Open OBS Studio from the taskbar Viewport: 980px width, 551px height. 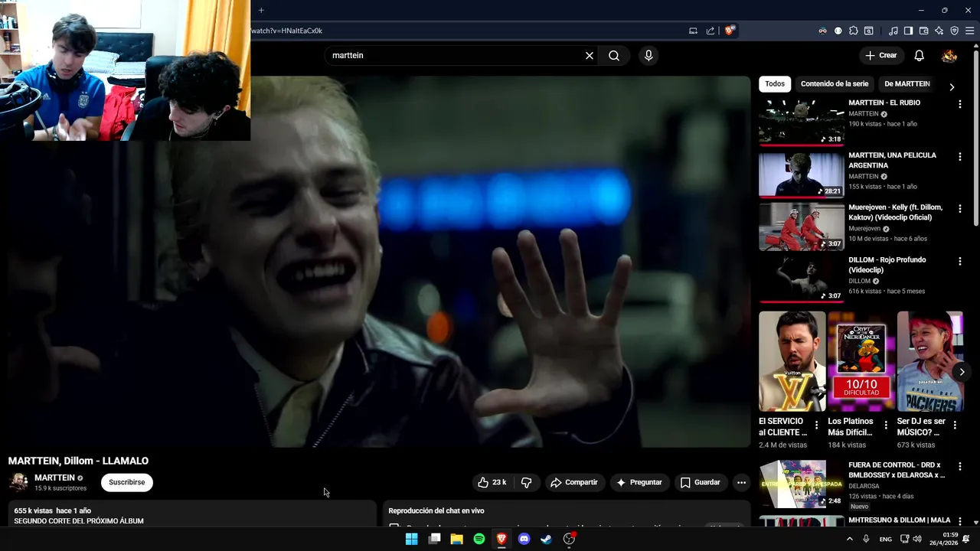click(569, 539)
